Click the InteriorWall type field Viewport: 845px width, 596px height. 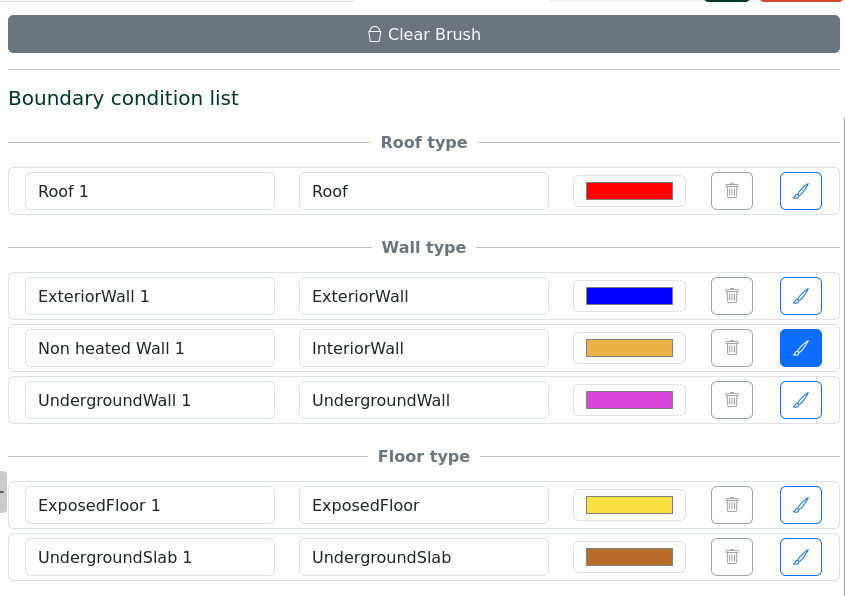pos(423,348)
